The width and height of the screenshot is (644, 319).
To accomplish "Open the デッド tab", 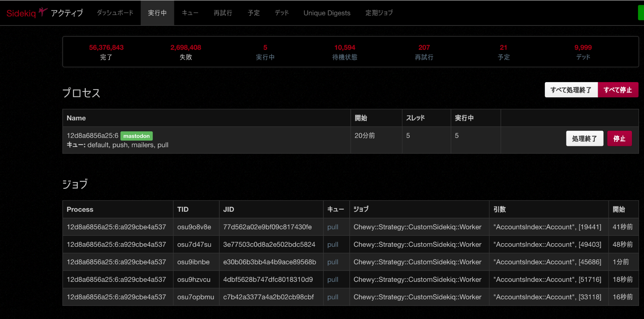I will click(282, 13).
